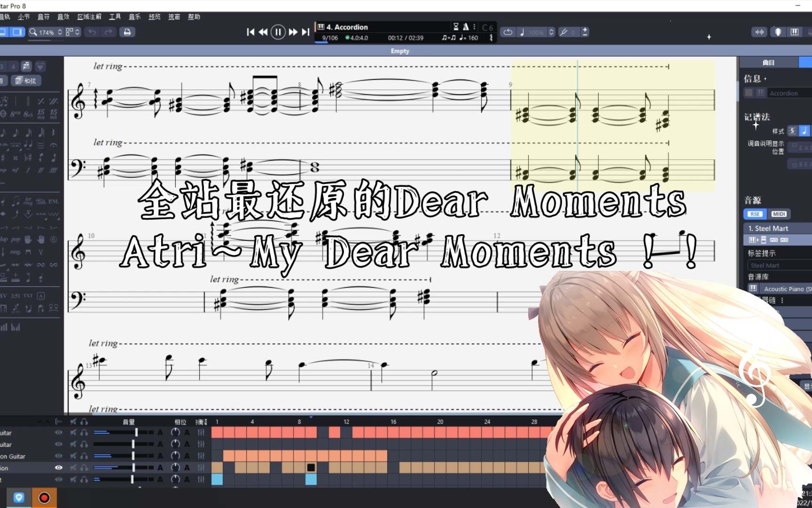Click the let ring effect icon in palette
Image resolution: width=812 pixels, height=508 pixels.
tap(28, 201)
